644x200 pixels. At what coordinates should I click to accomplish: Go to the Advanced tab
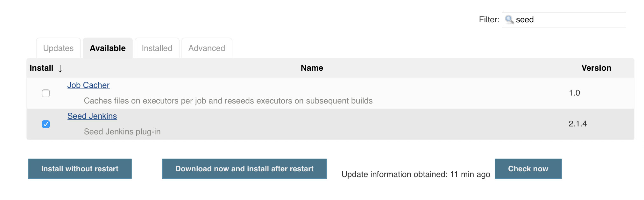click(x=207, y=48)
